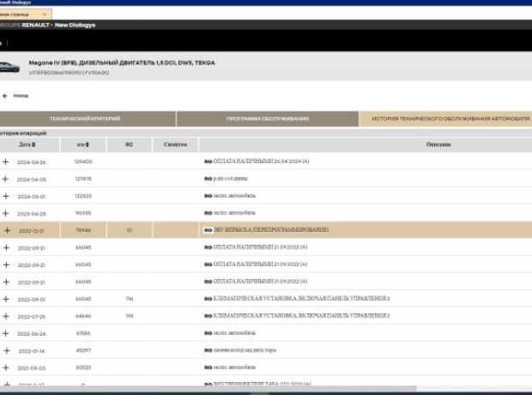Close the browser page tab

(45, 14)
